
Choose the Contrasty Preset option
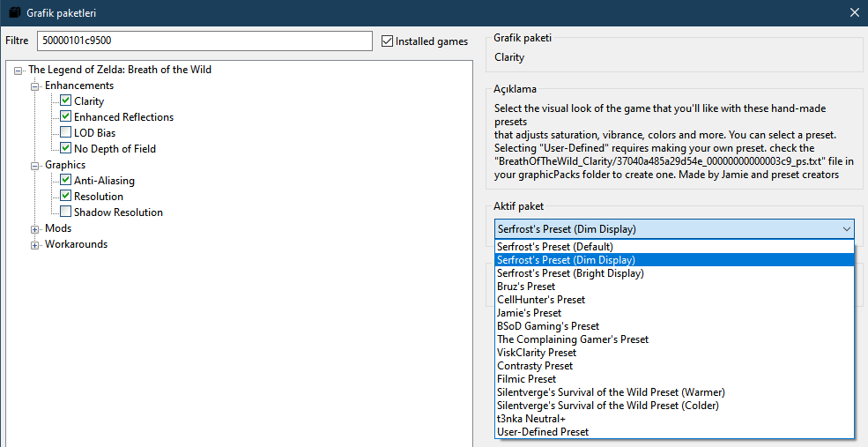(674, 366)
